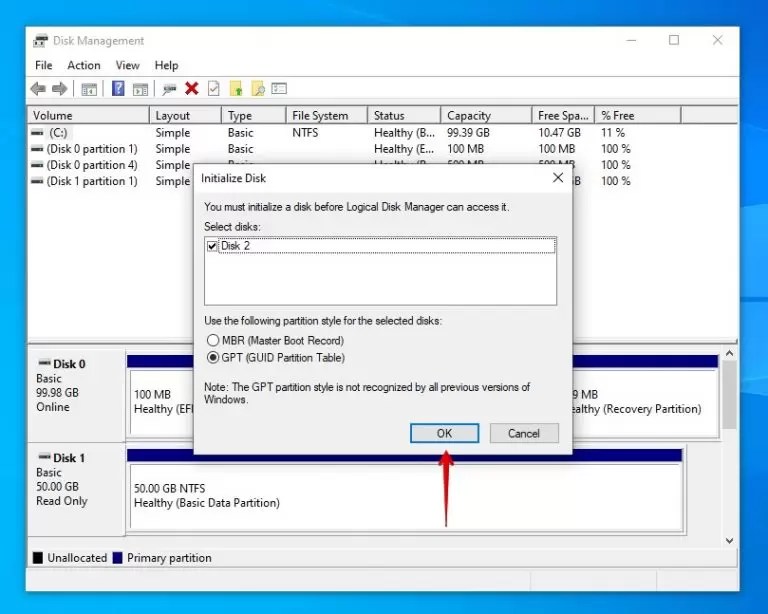The height and width of the screenshot is (614, 768).
Task: Click the Properties checkmark page icon
Action: point(214,89)
